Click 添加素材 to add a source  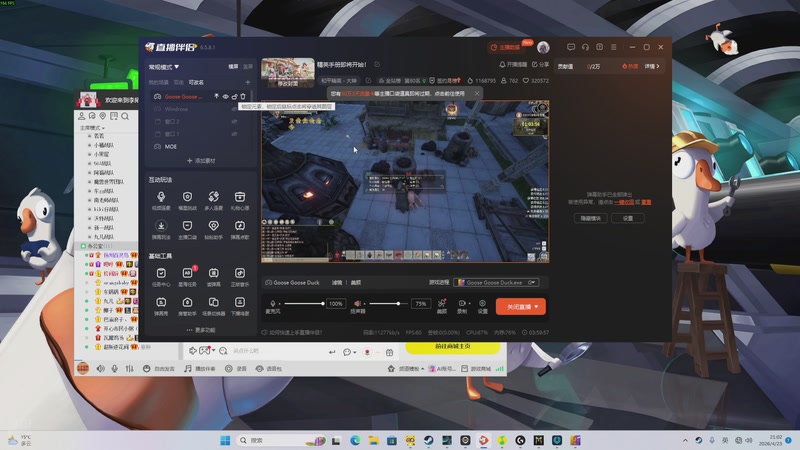[x=201, y=161]
